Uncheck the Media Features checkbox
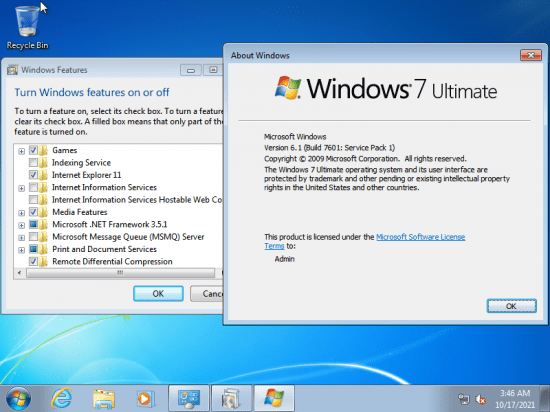 (x=33, y=212)
